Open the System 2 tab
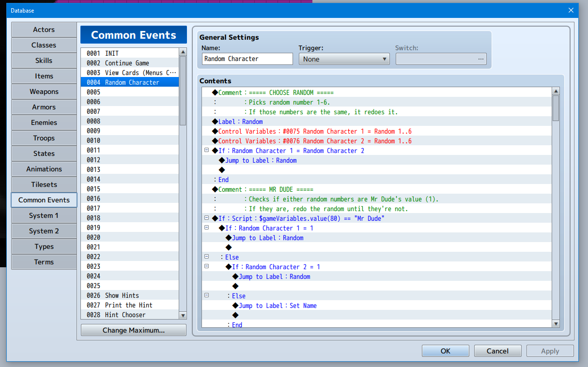The height and width of the screenshot is (367, 588). (x=44, y=231)
